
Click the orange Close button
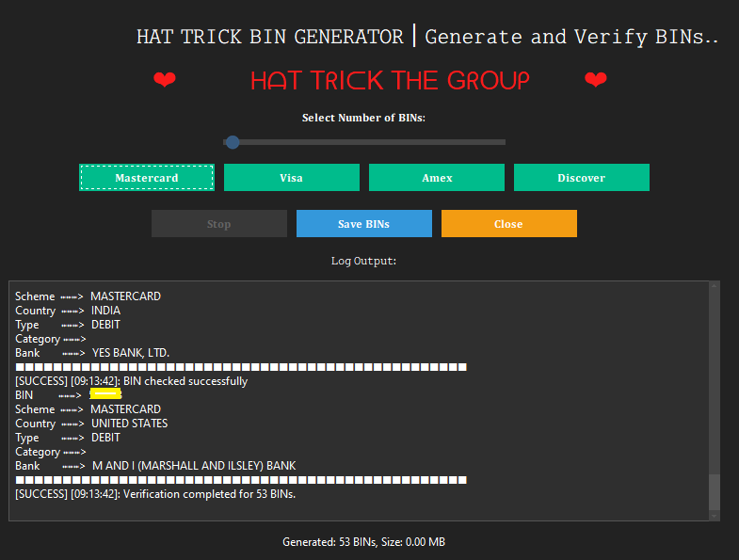[509, 224]
